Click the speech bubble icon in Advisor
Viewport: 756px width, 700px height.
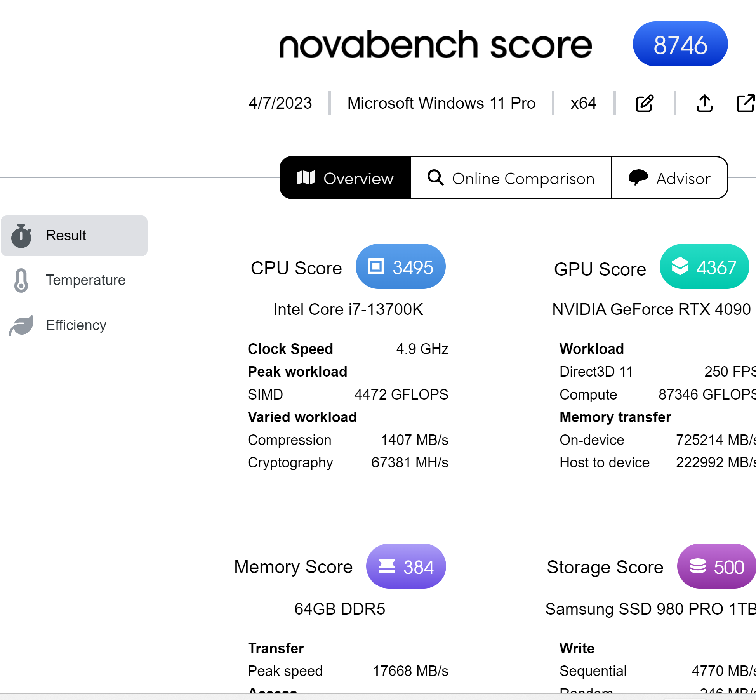pyautogui.click(x=638, y=178)
